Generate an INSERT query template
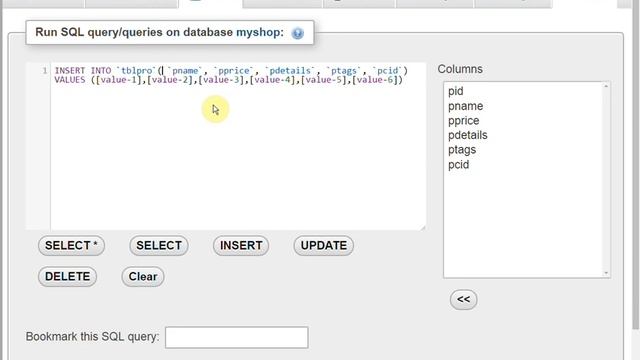The height and width of the screenshot is (360, 640). tap(241, 246)
